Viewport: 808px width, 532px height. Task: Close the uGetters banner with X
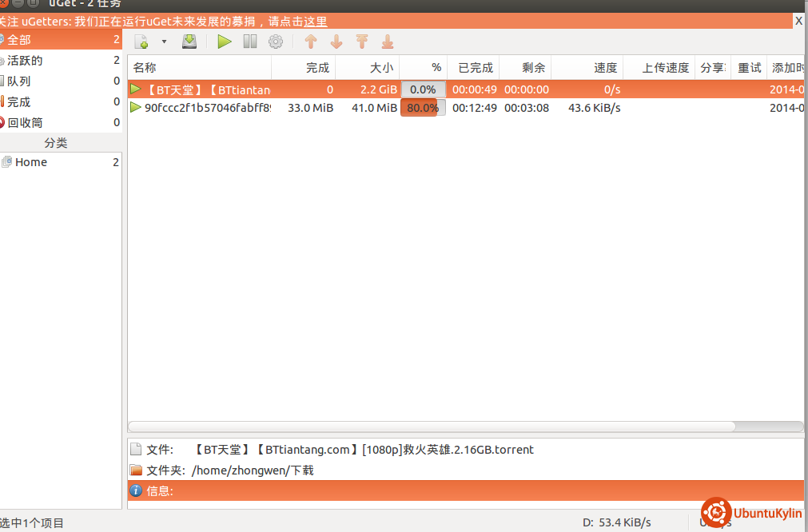coord(798,22)
